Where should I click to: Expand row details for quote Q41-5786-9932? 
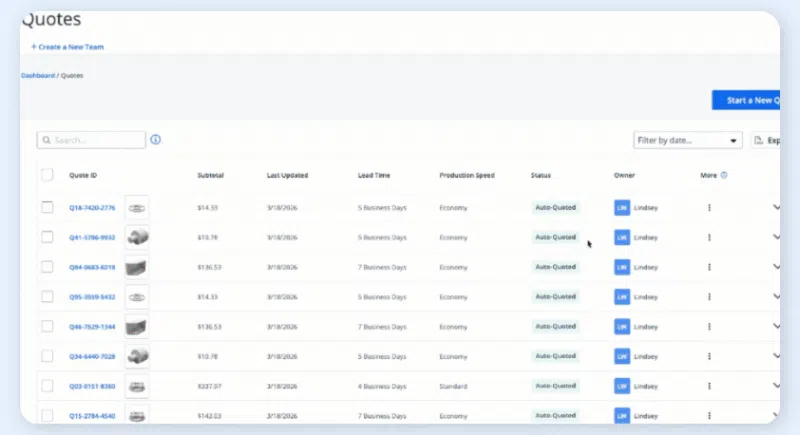pyautogui.click(x=776, y=237)
